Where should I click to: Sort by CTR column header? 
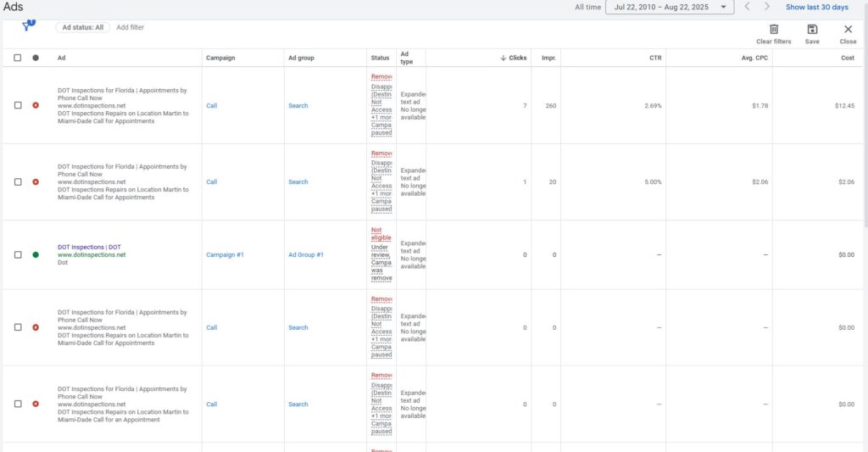655,58
